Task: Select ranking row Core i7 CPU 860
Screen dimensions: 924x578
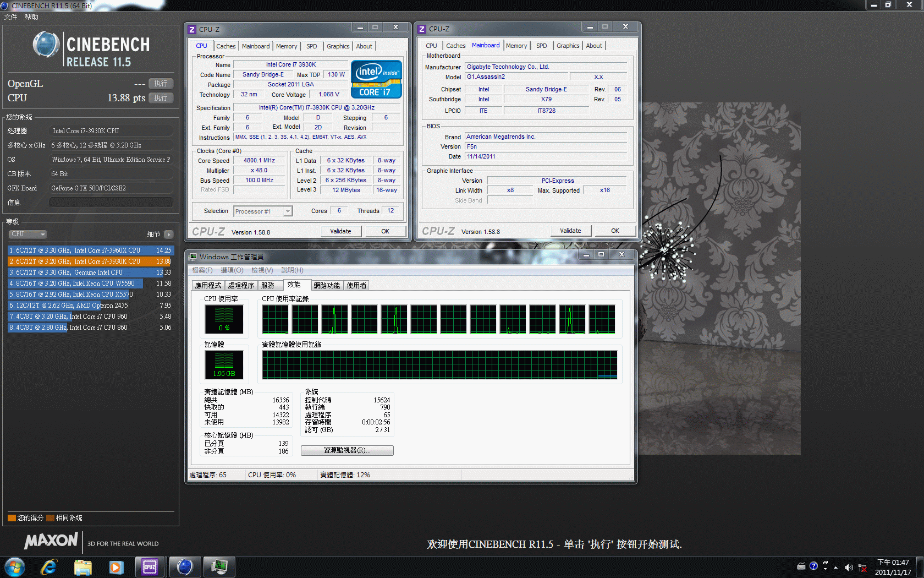Action: point(90,328)
